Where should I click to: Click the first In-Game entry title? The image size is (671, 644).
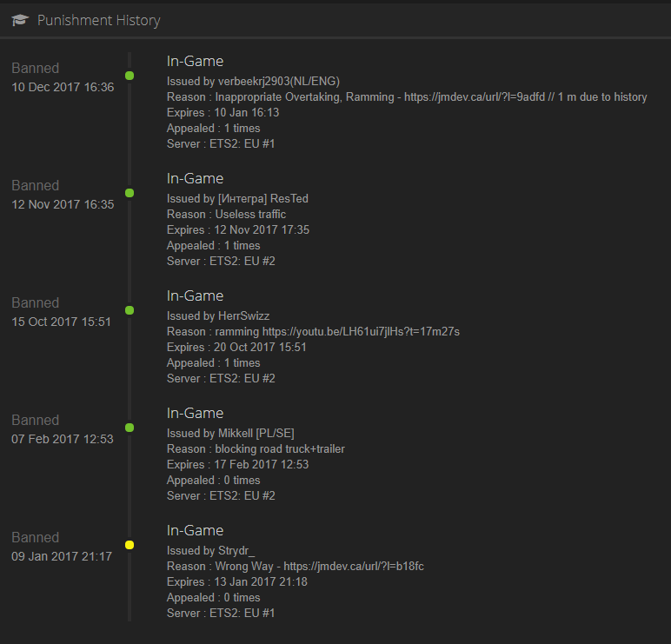pos(195,61)
